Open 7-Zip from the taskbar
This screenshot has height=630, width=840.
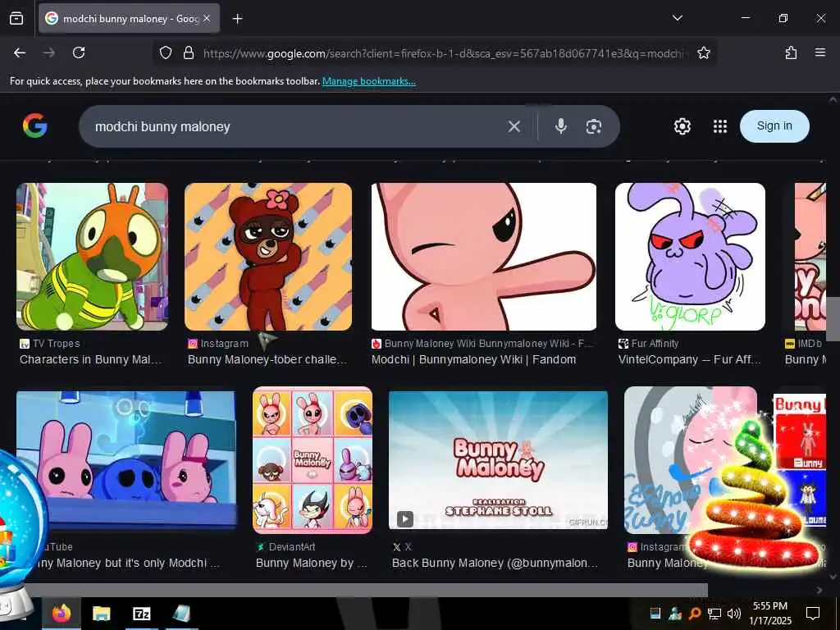pos(141,613)
